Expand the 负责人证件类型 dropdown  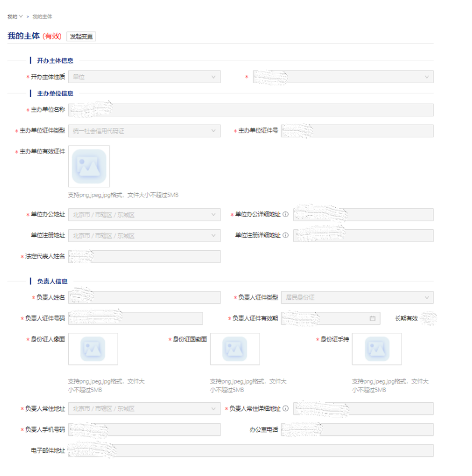click(357, 297)
